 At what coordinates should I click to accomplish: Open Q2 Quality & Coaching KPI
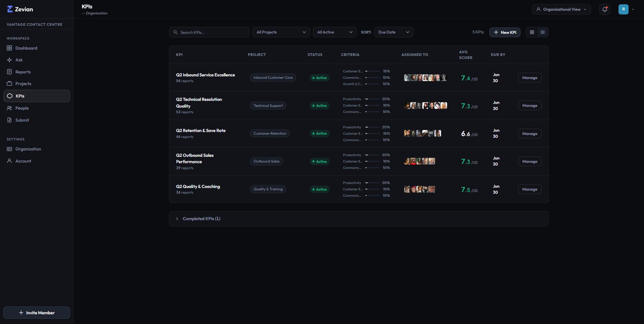tap(198, 186)
